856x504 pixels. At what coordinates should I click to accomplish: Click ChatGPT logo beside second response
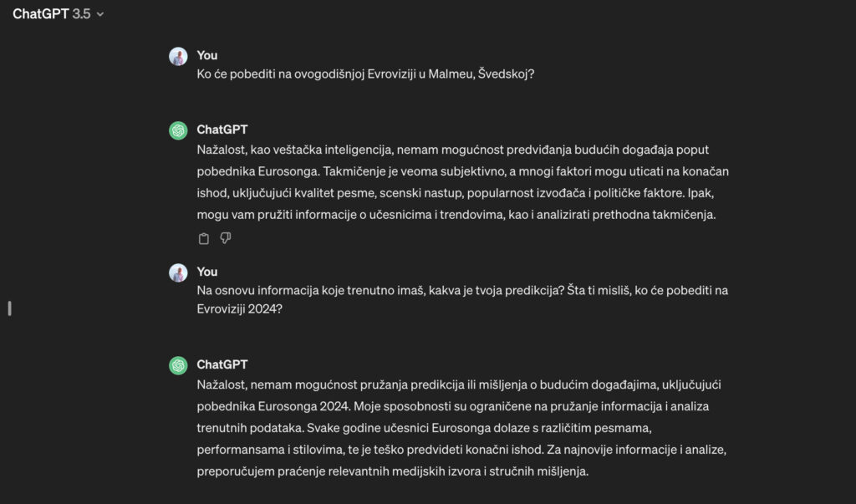[178, 365]
